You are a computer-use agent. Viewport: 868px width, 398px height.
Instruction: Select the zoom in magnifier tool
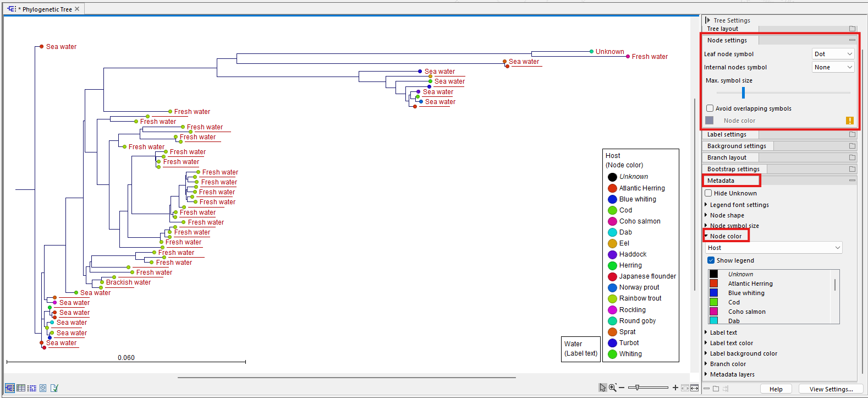click(x=613, y=388)
